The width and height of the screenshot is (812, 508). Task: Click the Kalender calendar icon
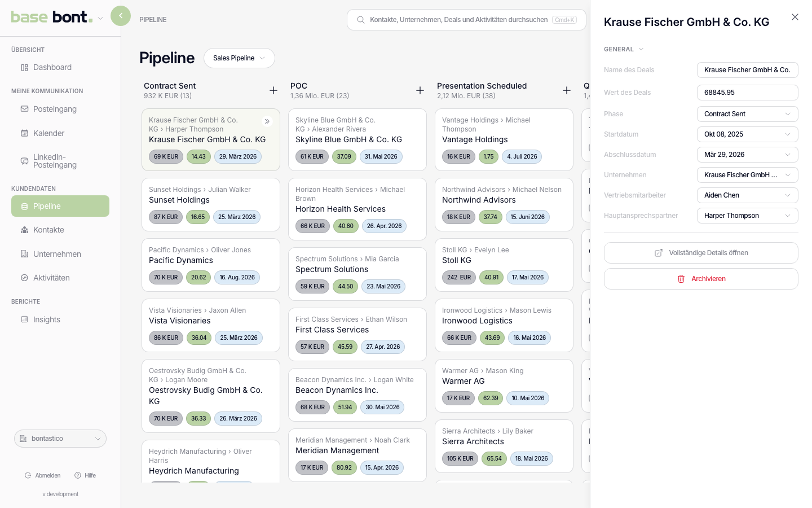pos(24,133)
